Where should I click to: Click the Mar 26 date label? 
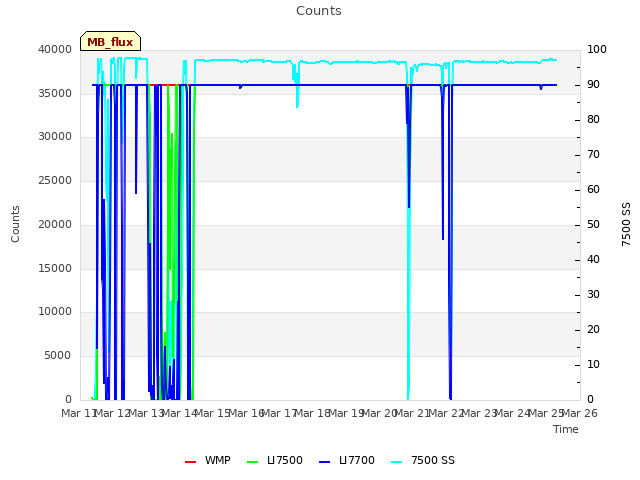[x=580, y=413]
